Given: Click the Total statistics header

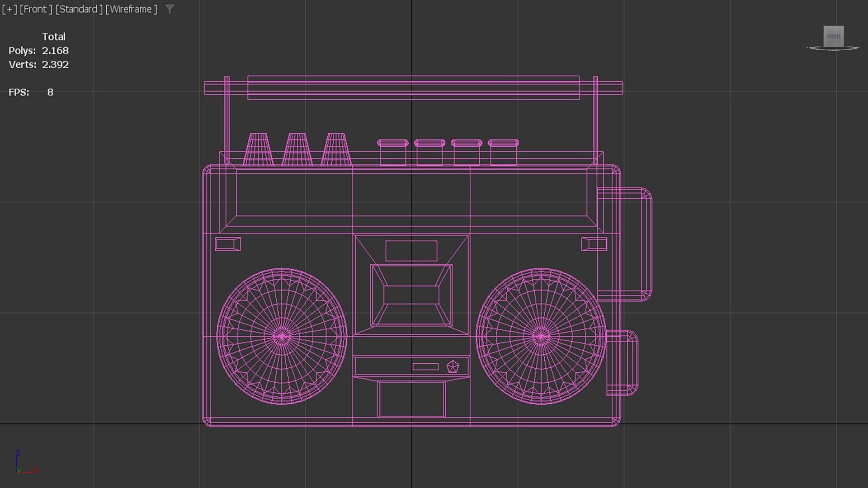Looking at the screenshot, I should tap(54, 37).
